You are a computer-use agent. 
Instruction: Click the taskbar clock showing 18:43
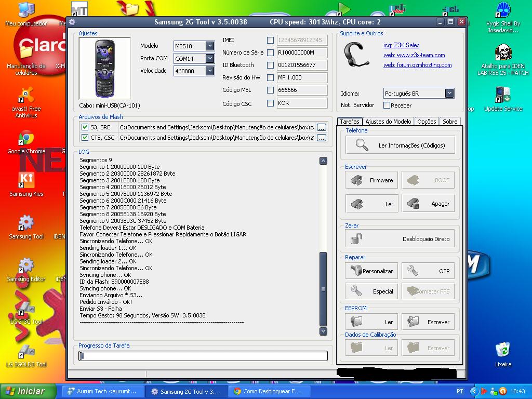click(x=518, y=391)
